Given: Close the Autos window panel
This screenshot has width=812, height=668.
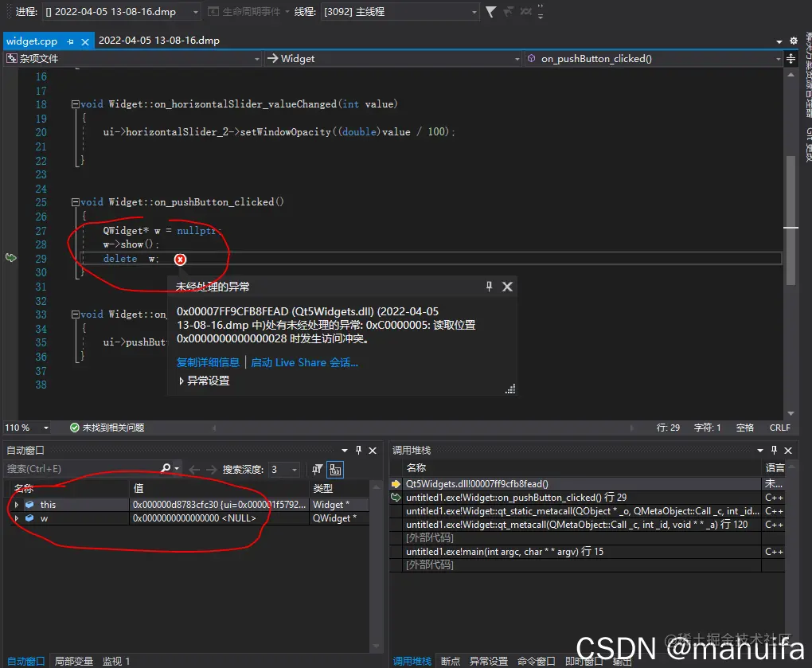Looking at the screenshot, I should (x=373, y=451).
